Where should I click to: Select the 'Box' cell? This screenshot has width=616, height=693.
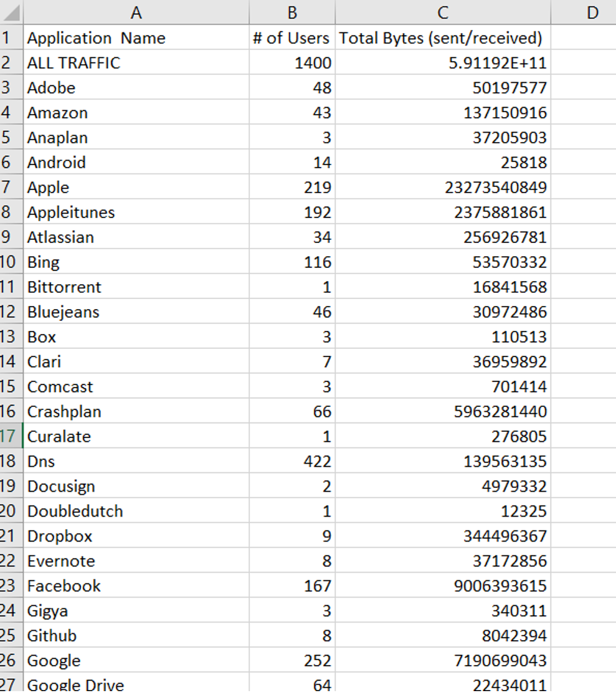click(136, 337)
